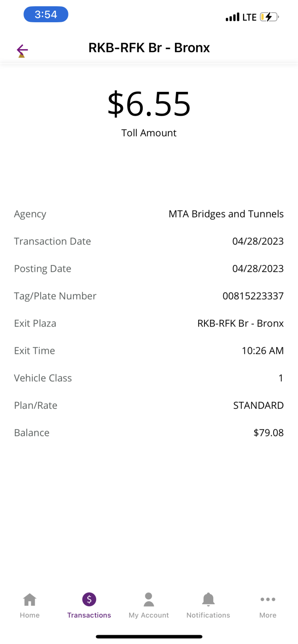Open the Home tab icon

[29, 600]
